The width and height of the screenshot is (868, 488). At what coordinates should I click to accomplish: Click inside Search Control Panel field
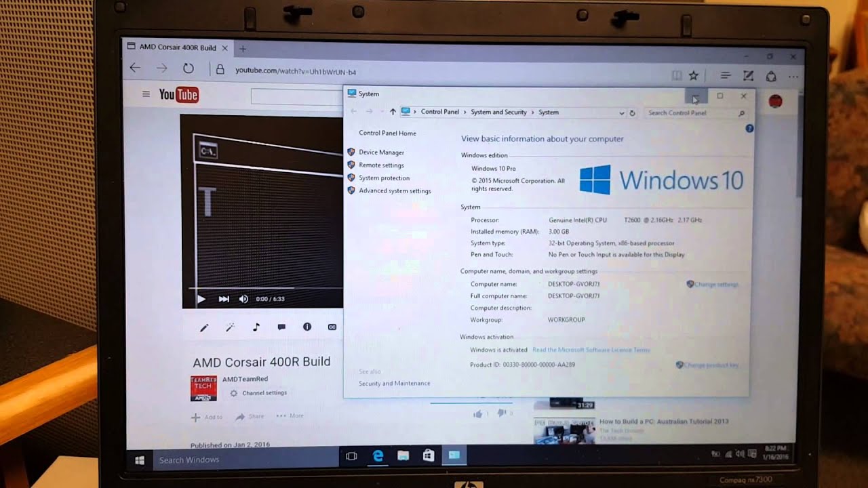[x=696, y=113]
